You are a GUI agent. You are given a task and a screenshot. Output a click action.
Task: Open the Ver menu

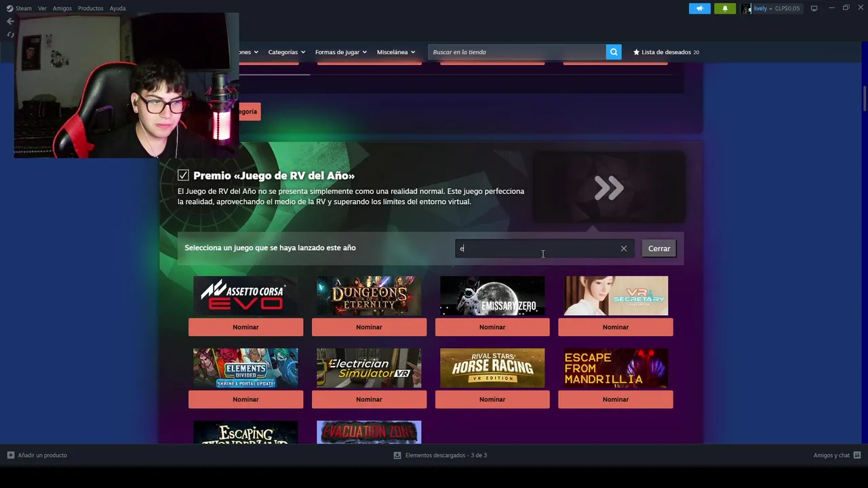pyautogui.click(x=42, y=8)
